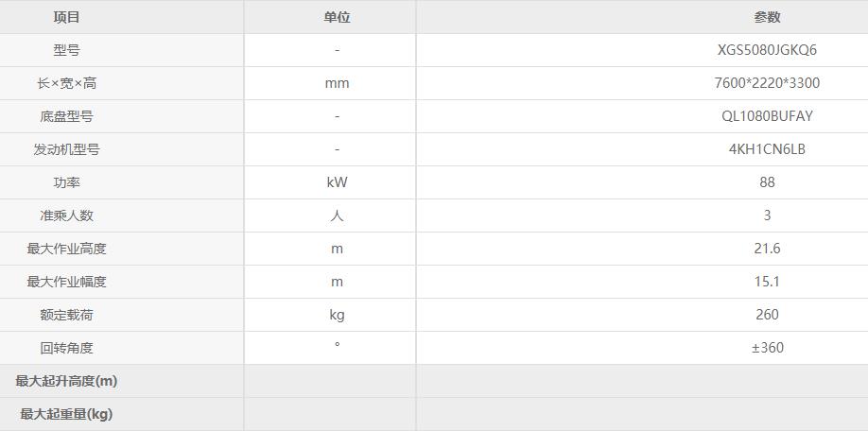Click the 额定载荷 row label

pos(67,315)
